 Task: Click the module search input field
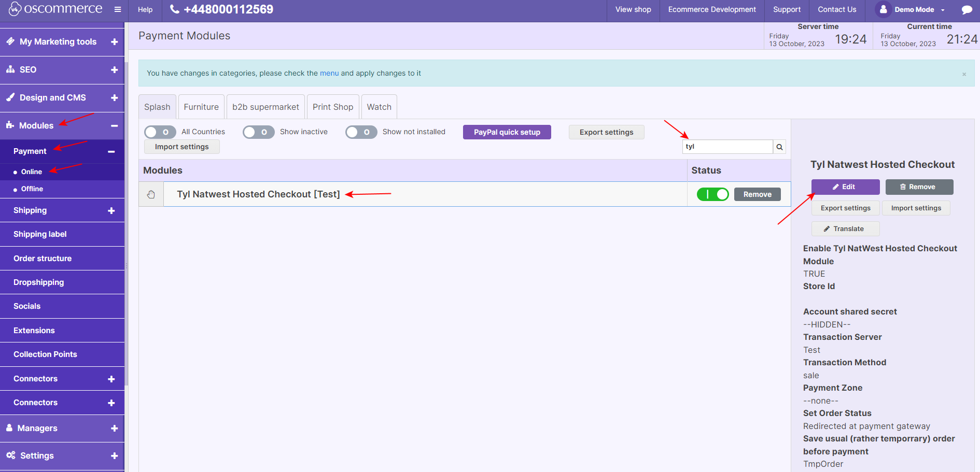tap(727, 147)
